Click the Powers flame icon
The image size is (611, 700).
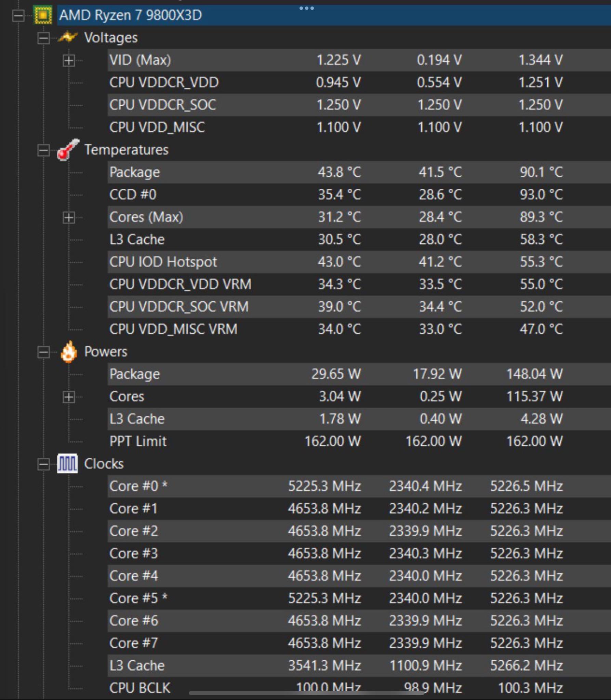click(68, 351)
